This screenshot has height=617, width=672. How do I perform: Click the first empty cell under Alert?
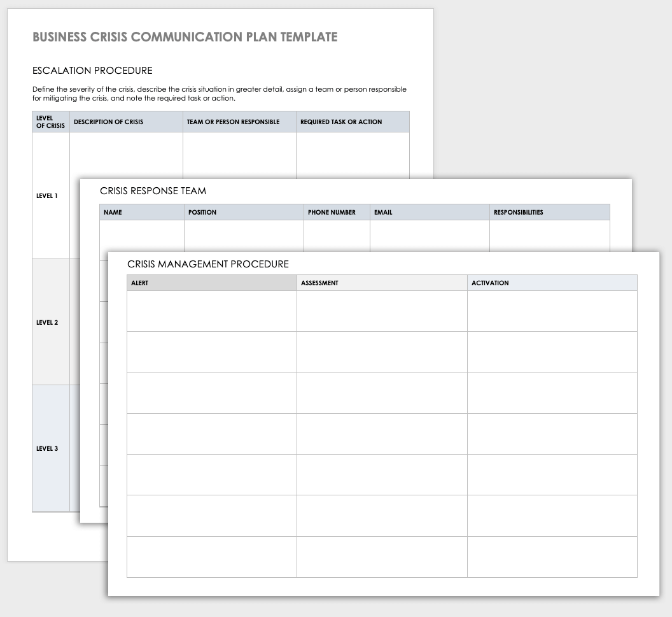[211, 311]
